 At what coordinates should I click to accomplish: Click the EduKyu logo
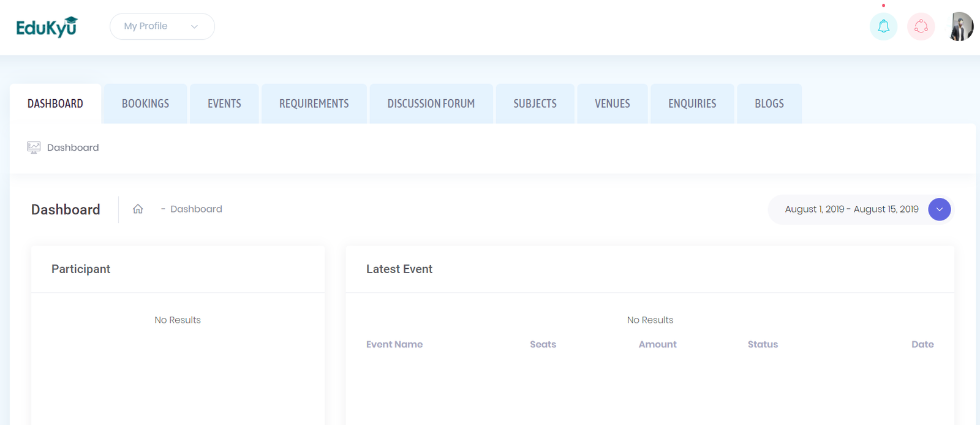(47, 27)
